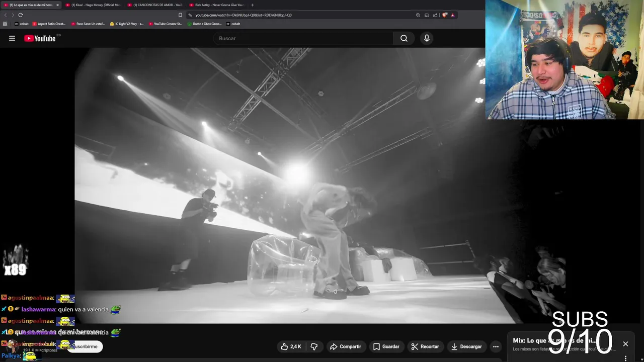Open last cobalt bookmark on bar

pyautogui.click(x=233, y=24)
